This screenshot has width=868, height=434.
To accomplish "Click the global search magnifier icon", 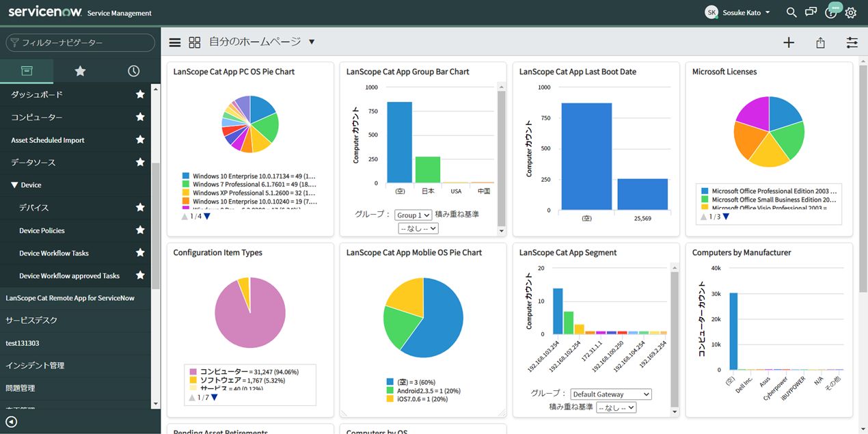I will [791, 12].
